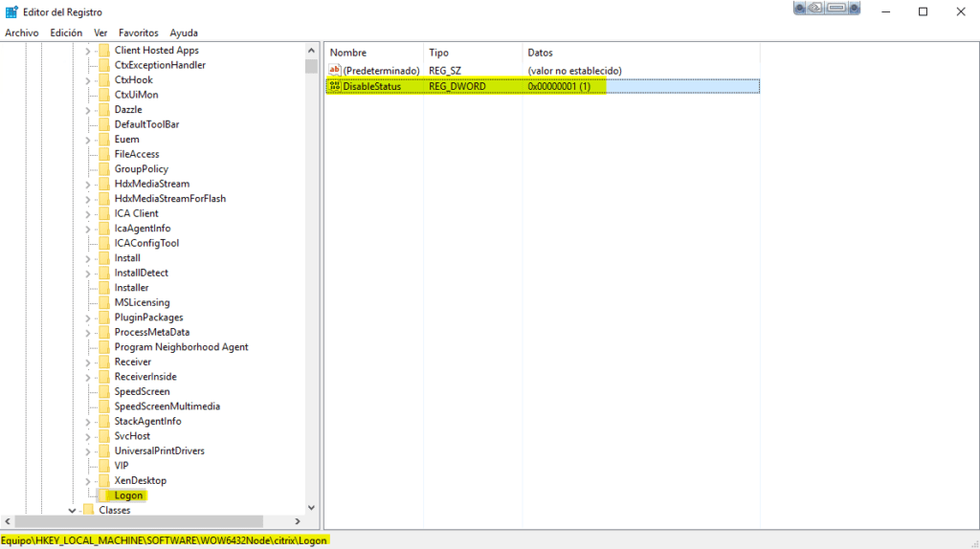Screen dimensions: 980x549
Task: Click the Install folder icon
Action: (x=104, y=258)
